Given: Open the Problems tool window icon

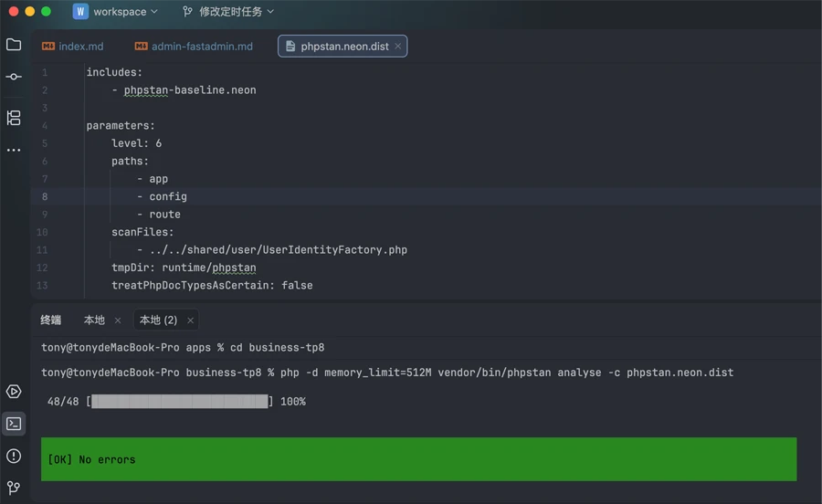Looking at the screenshot, I should pyautogui.click(x=14, y=456).
